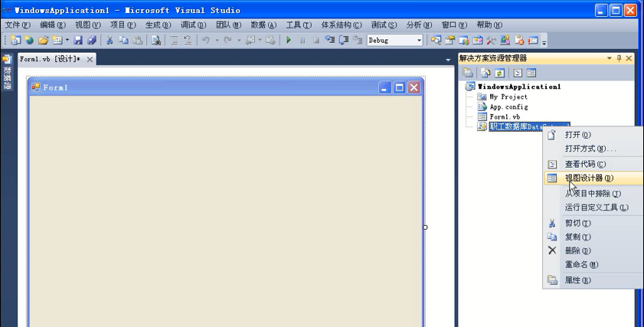
Task: Expand the toolbar options overflow arrow
Action: click(544, 41)
